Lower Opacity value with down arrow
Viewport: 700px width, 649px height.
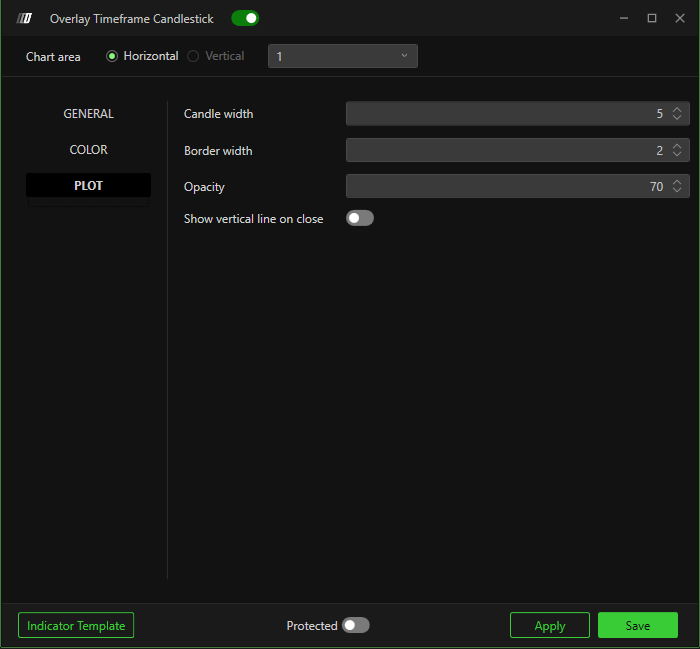coord(677,191)
